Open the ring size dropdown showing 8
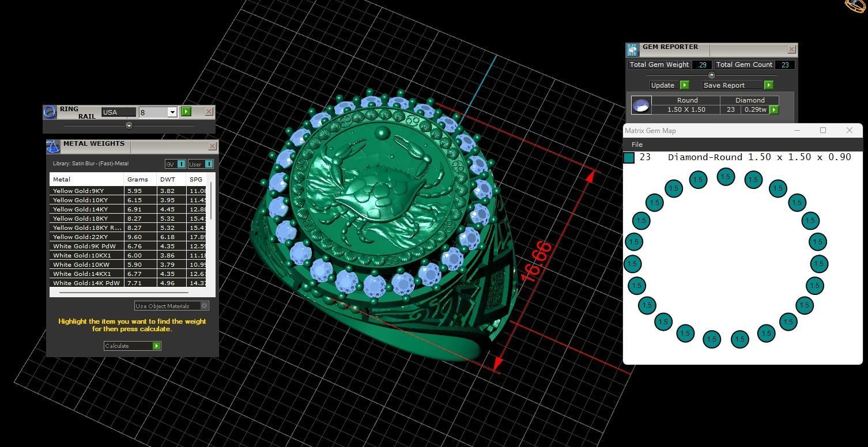 [172, 112]
